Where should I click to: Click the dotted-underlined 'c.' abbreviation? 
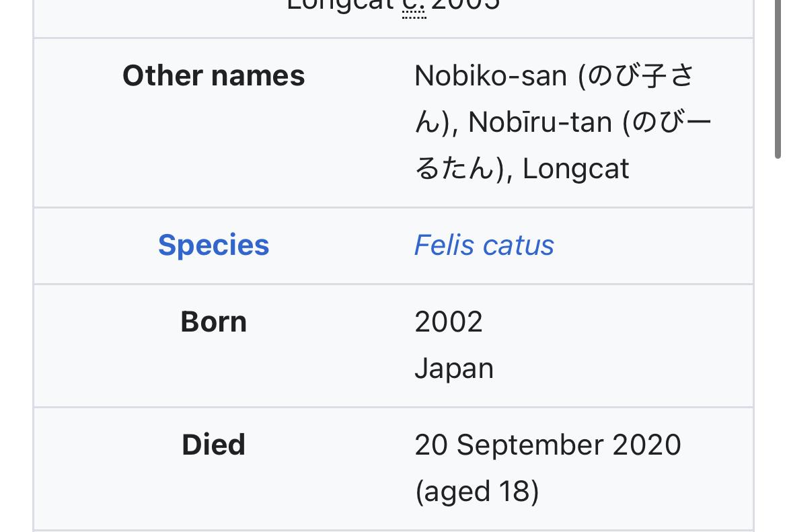(x=414, y=7)
